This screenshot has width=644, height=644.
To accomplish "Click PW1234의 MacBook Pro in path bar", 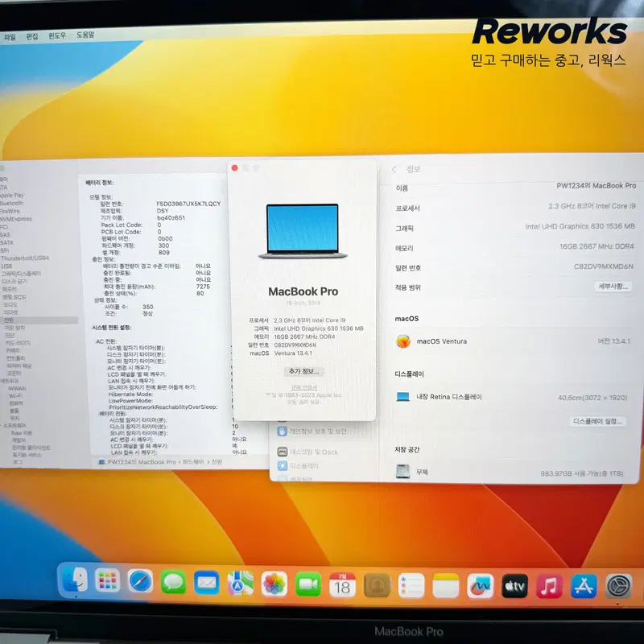I will tap(142, 462).
